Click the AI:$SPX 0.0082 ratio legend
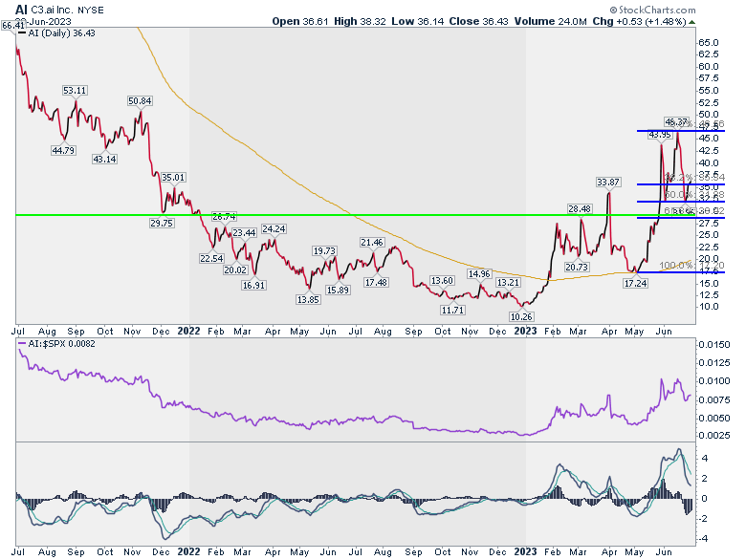This screenshot has width=746, height=560. tap(56, 344)
